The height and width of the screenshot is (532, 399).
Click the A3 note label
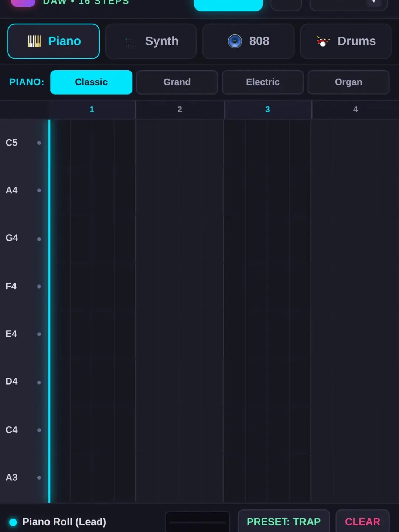11,477
